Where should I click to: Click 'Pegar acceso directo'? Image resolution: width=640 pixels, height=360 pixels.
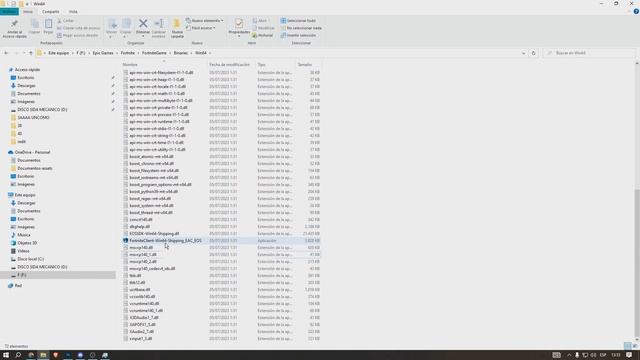click(x=78, y=35)
